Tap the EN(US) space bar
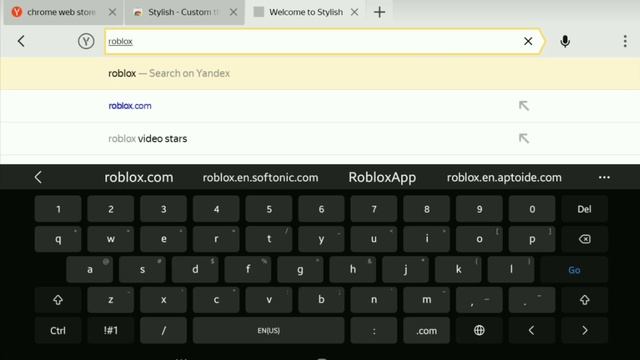The height and width of the screenshot is (360, 640). [269, 330]
